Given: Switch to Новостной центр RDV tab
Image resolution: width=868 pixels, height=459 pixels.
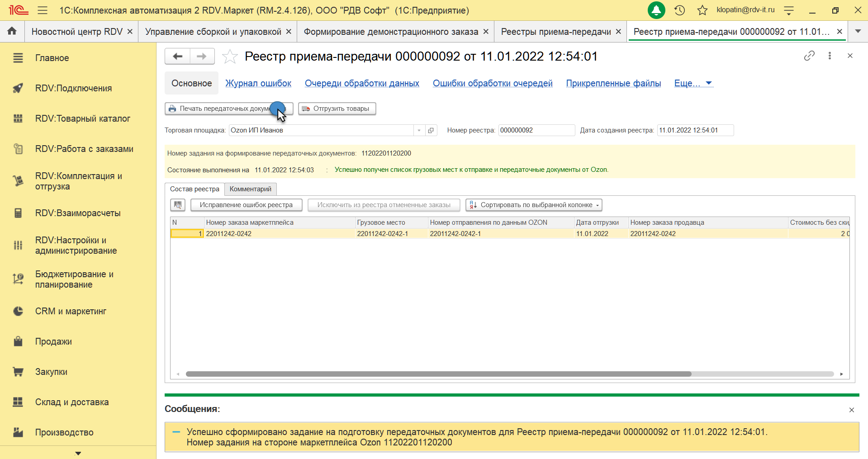Looking at the screenshot, I should click(77, 32).
